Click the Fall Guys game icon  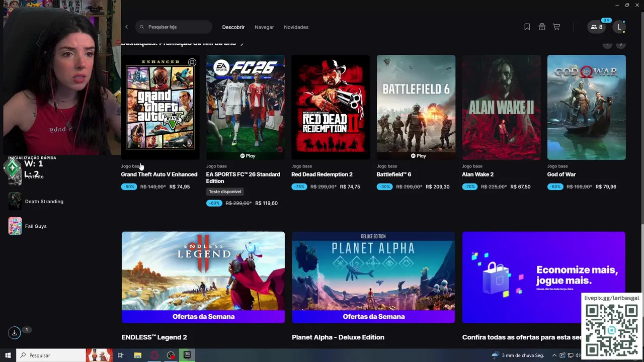tap(15, 226)
